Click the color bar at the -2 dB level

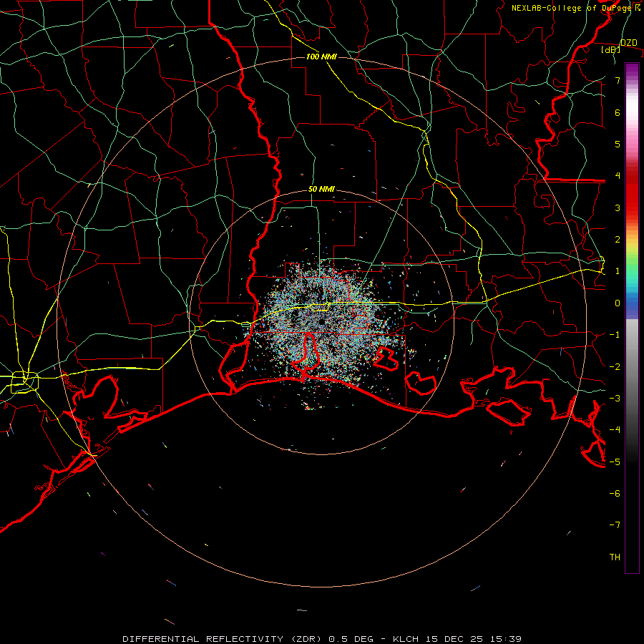(632, 366)
